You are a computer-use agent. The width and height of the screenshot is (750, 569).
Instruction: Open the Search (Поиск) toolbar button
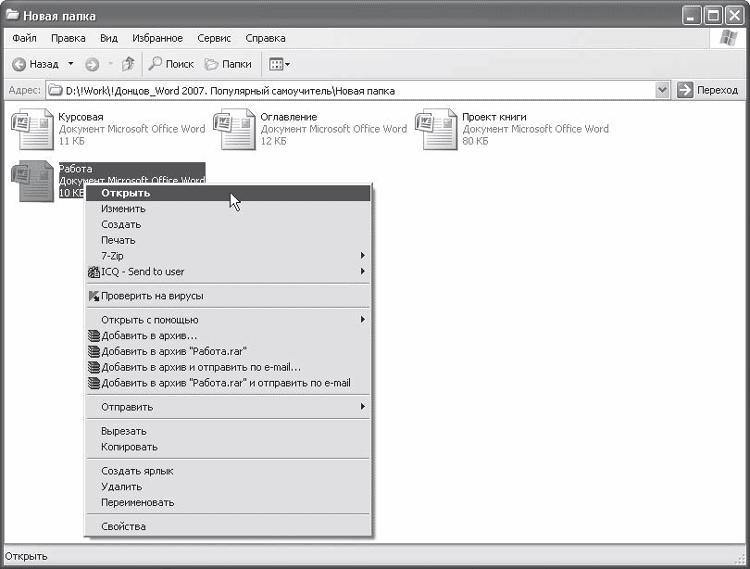click(171, 64)
